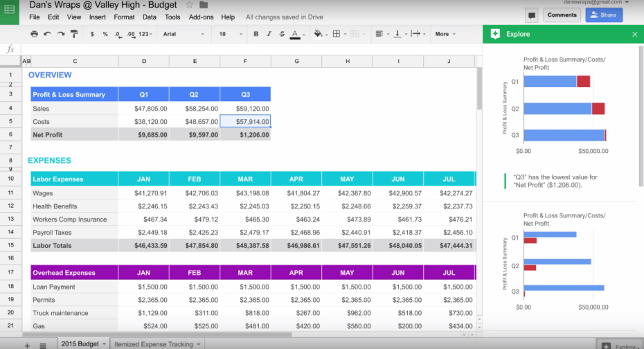The width and height of the screenshot is (644, 349).
Task: Format selection as percent
Action: coord(105,34)
